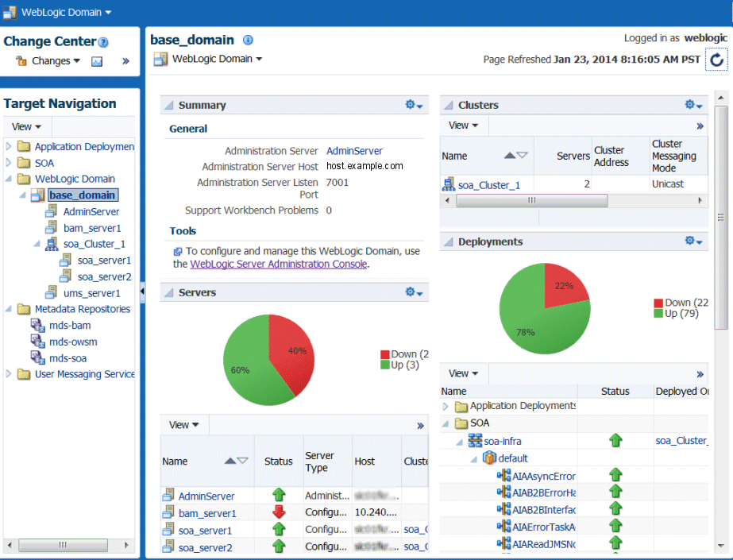Click the WebLogic Domain icon in top bar

point(10,12)
